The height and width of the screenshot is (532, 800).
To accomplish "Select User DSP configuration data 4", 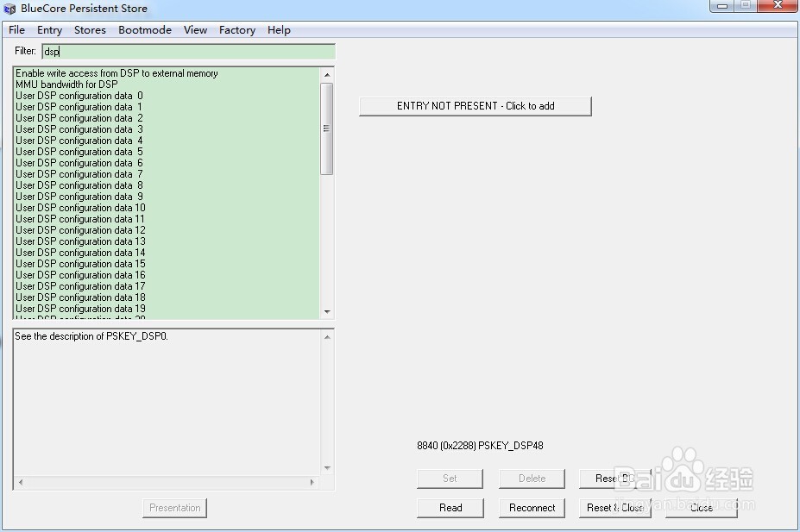I will pyautogui.click(x=167, y=141).
